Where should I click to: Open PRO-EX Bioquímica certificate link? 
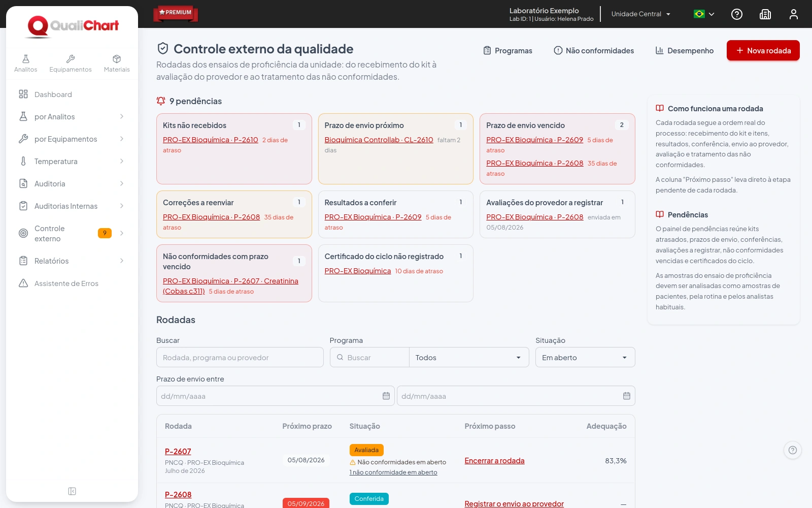tap(358, 271)
